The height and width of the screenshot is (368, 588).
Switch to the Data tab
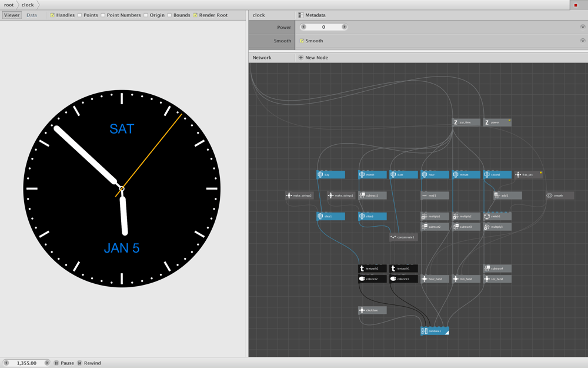click(x=32, y=15)
